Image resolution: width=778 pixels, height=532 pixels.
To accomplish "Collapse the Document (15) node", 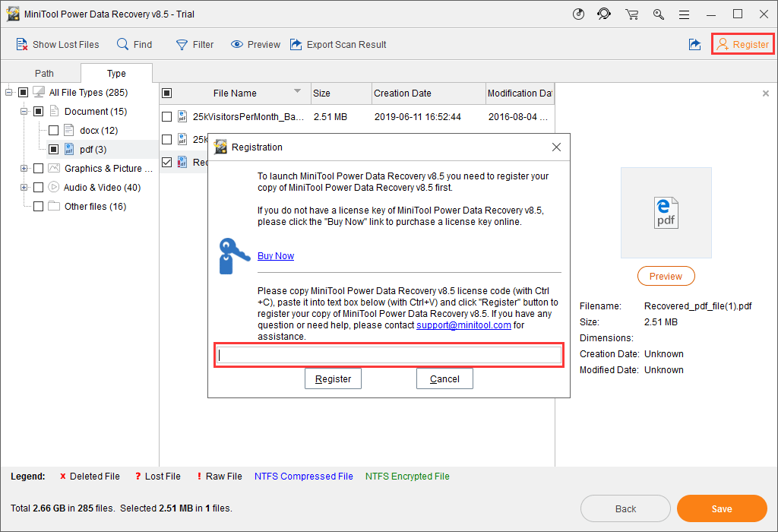I will [x=24, y=112].
